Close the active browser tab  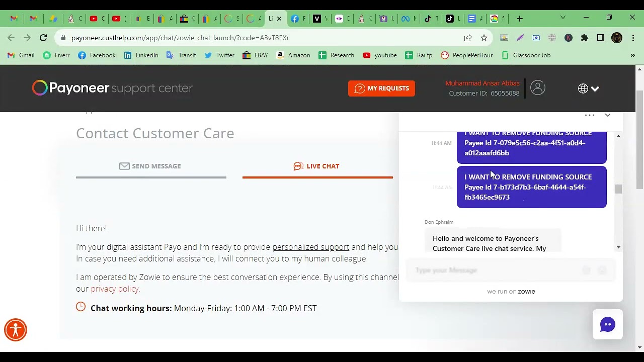coord(279,19)
